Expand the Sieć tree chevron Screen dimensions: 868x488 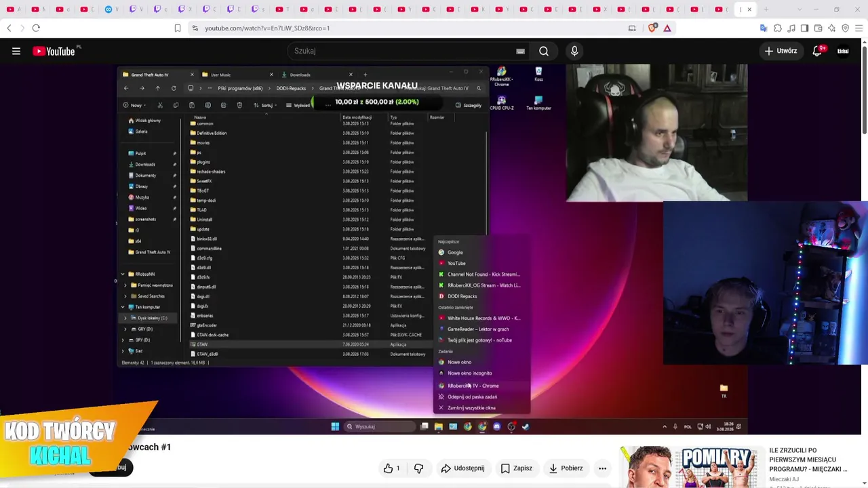(123, 351)
